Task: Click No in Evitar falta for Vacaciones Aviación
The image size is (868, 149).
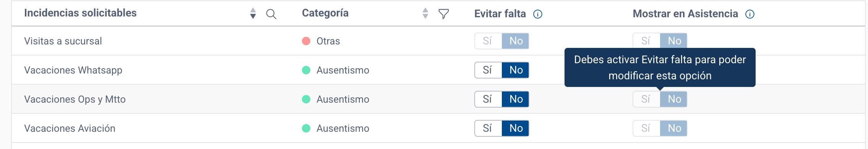Action: click(516, 128)
